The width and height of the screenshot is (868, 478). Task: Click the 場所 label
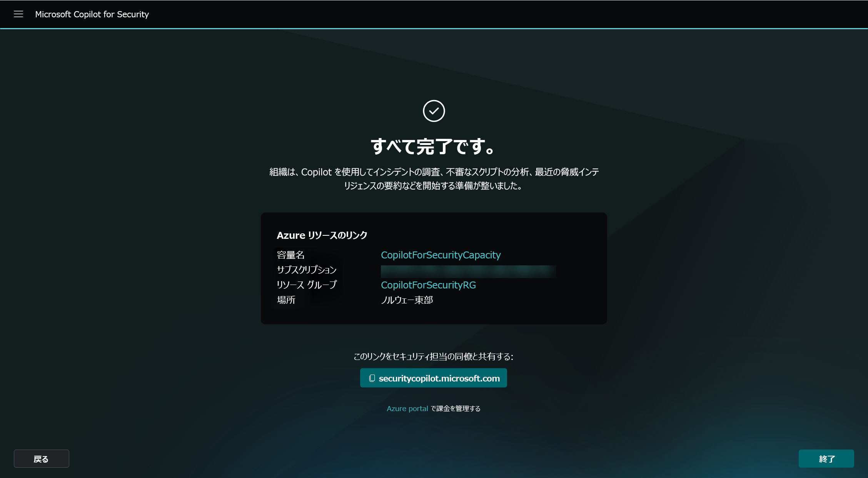point(286,300)
